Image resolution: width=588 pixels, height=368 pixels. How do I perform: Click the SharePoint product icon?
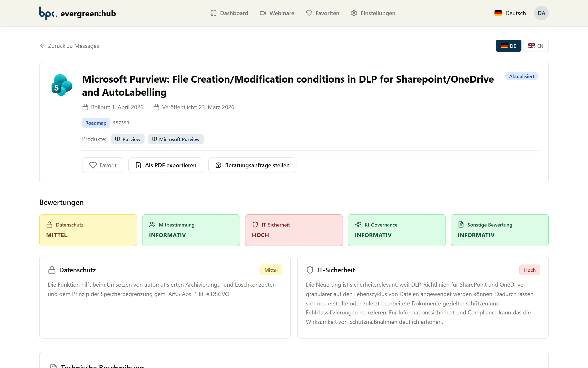(x=62, y=85)
